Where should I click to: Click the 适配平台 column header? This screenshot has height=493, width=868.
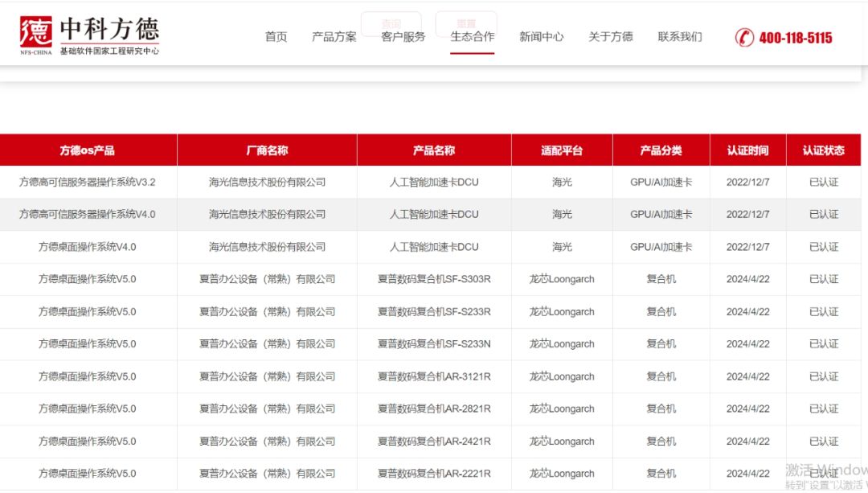tap(562, 150)
